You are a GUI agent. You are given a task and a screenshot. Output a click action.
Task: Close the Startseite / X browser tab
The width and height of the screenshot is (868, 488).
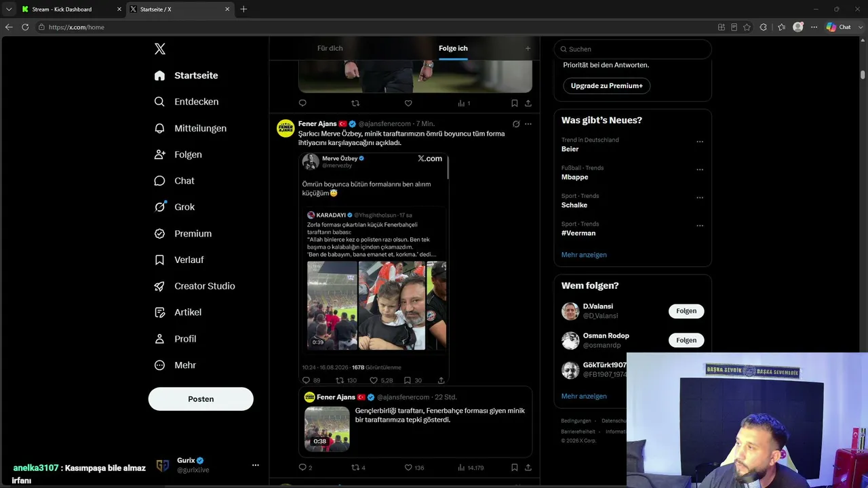(x=227, y=9)
